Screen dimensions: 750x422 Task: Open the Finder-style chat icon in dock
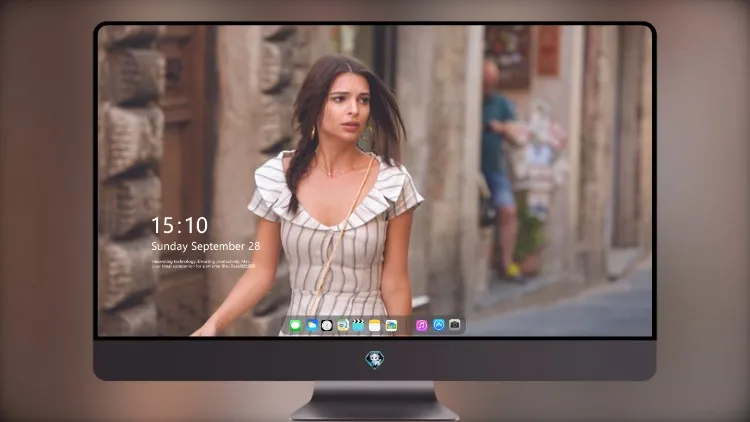tap(342, 326)
